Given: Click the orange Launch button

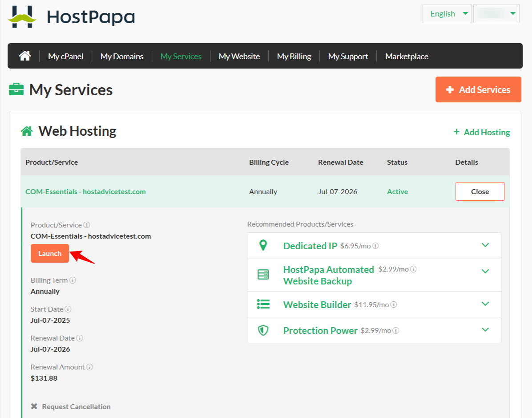Looking at the screenshot, I should pos(50,253).
